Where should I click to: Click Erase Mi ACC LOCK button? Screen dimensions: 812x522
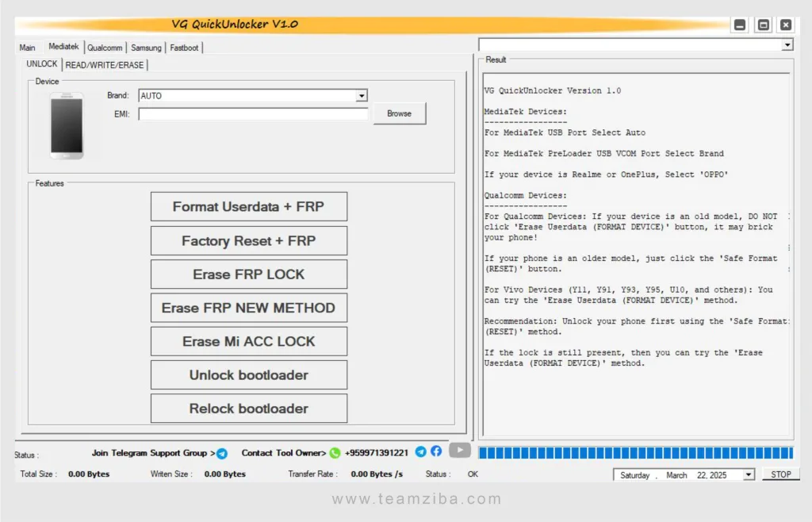pos(248,341)
